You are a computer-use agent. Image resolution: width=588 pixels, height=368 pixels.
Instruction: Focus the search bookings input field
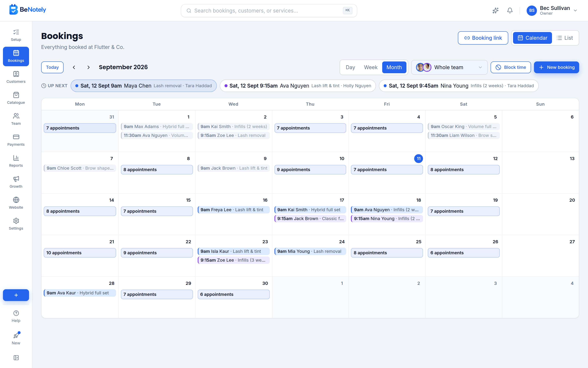click(269, 11)
